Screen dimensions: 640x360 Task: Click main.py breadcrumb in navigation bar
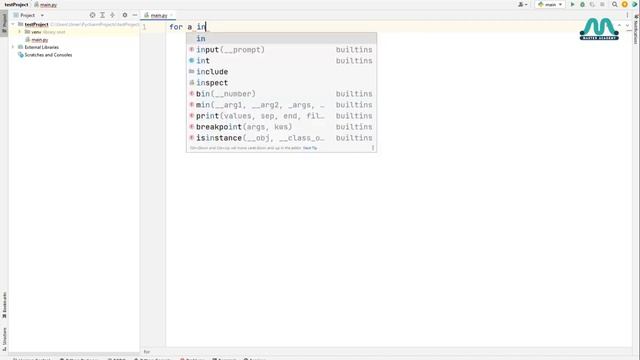coord(46,4)
